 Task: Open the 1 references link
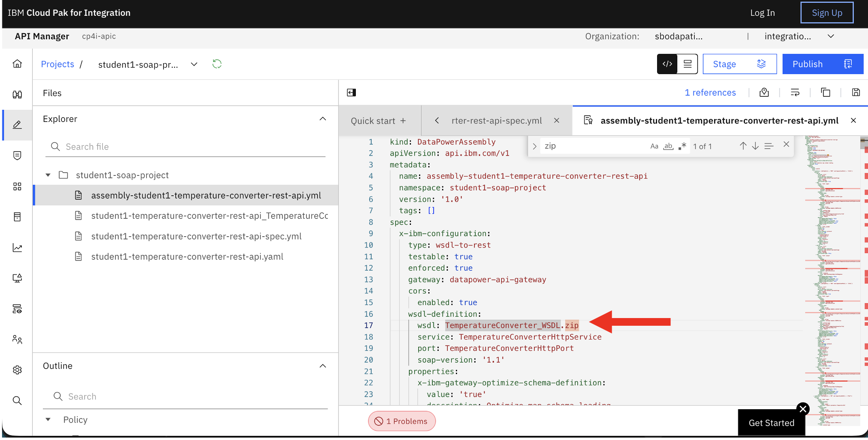710,93
